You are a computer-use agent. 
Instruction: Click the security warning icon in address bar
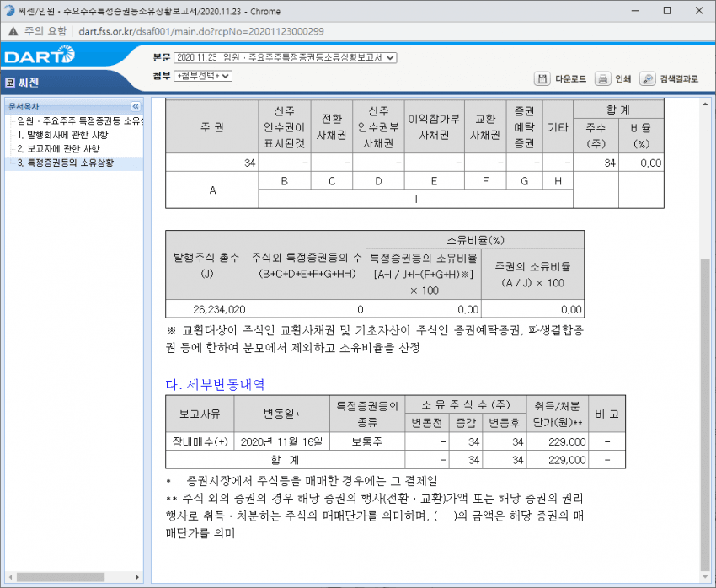(x=13, y=31)
